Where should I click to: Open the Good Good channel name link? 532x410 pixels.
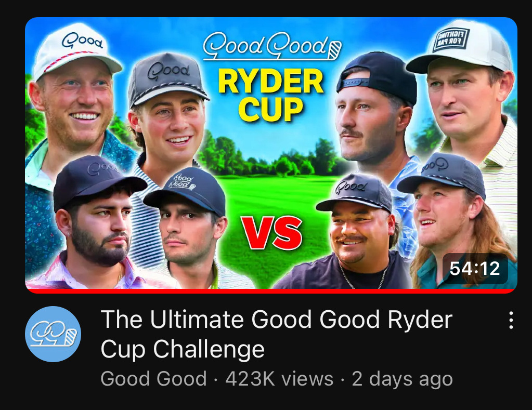[154, 378]
